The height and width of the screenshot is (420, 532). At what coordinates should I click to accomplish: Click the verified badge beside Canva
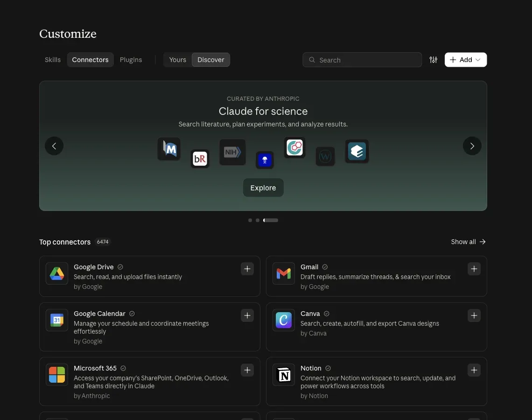326,314
